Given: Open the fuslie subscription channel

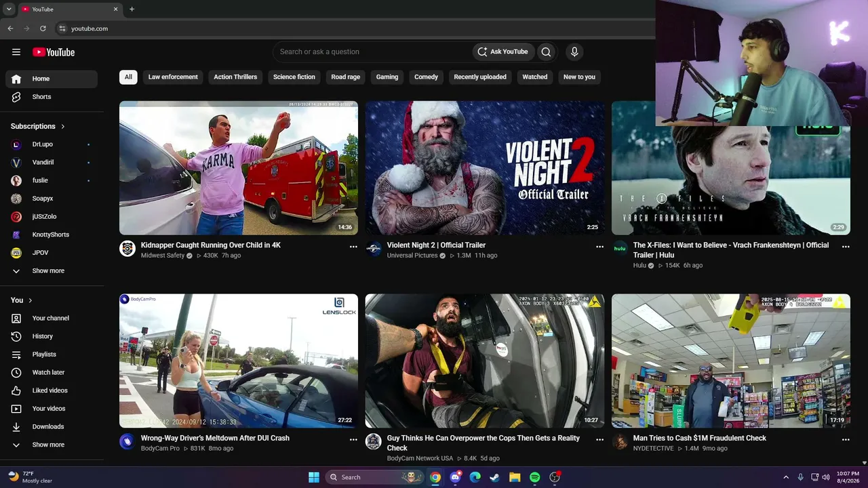Looking at the screenshot, I should coord(52,180).
